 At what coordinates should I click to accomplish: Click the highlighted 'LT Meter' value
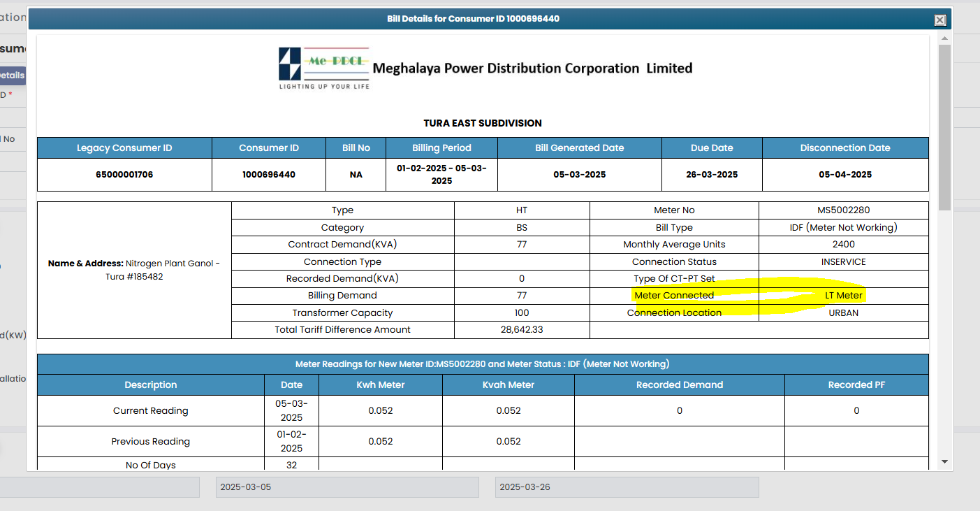point(844,296)
